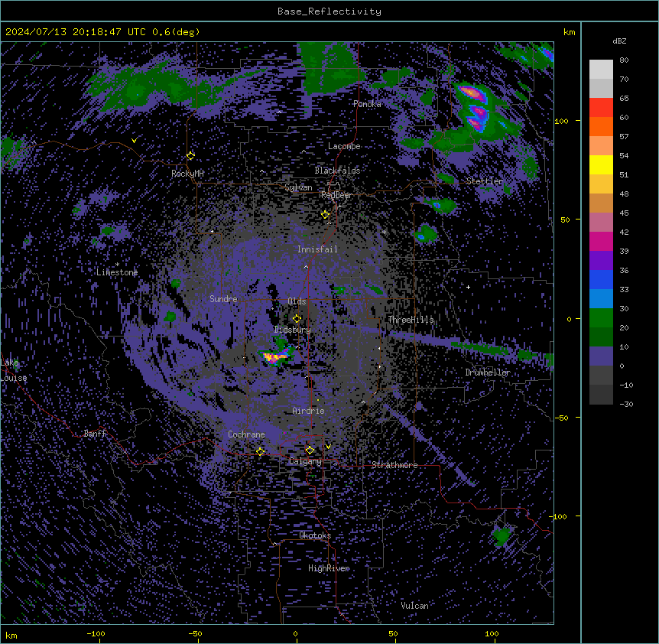Click the Lacombe city label
Image resolution: width=659 pixels, height=644 pixels.
click(x=344, y=146)
